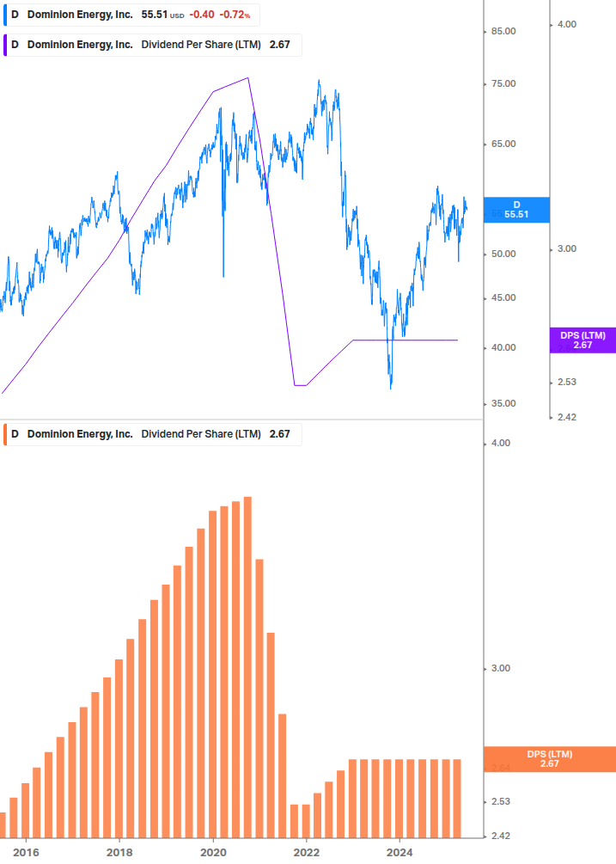Click the tallest orange dividend bar
This screenshot has width=616, height=864.
coord(247,667)
